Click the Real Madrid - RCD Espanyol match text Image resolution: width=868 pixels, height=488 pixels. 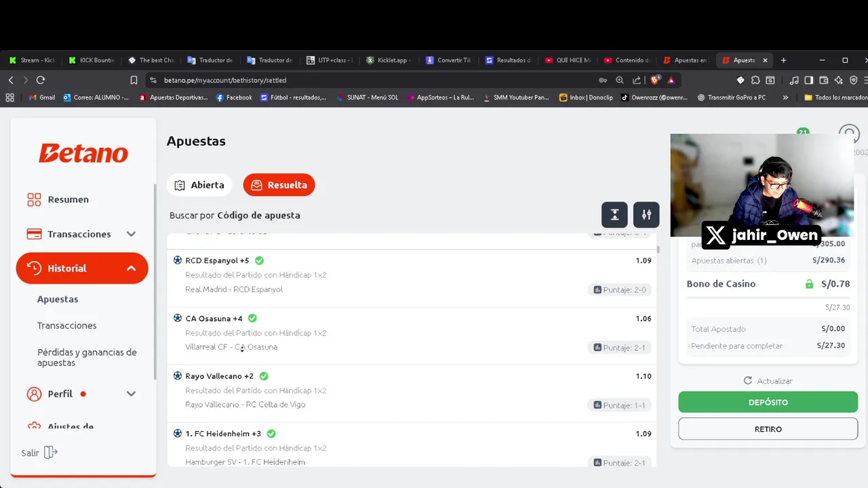click(x=234, y=289)
